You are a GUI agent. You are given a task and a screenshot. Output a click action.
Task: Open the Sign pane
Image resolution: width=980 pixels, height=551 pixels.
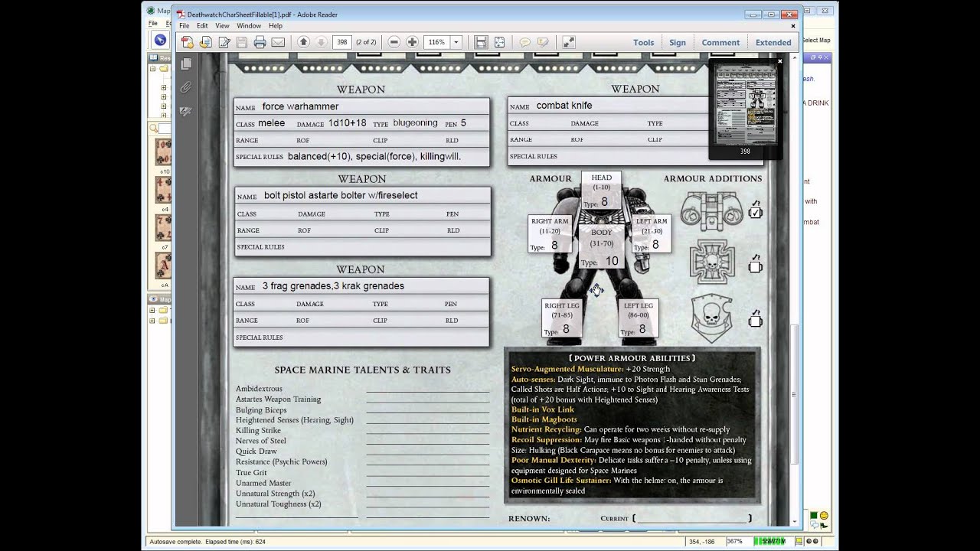pyautogui.click(x=678, y=42)
